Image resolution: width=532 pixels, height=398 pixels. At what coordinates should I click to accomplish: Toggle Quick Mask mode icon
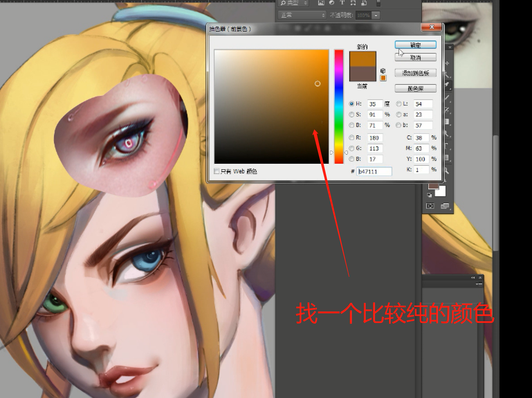[x=430, y=206]
